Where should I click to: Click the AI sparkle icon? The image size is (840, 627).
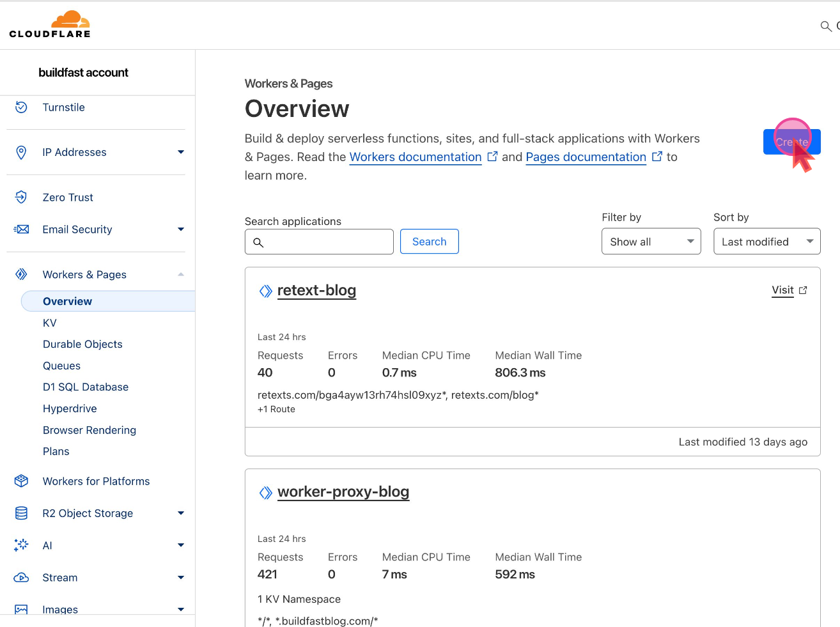coord(21,545)
